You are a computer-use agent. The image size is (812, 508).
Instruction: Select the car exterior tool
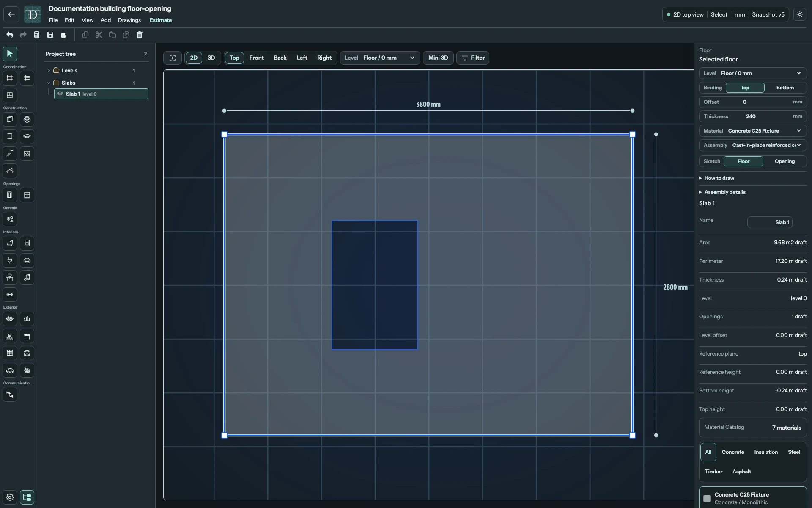[10, 370]
